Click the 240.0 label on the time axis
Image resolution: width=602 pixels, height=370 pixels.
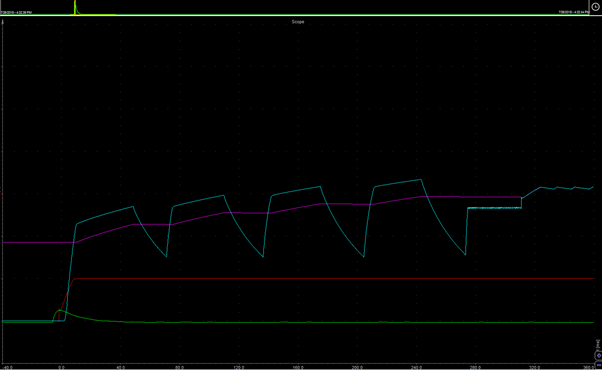(x=417, y=367)
